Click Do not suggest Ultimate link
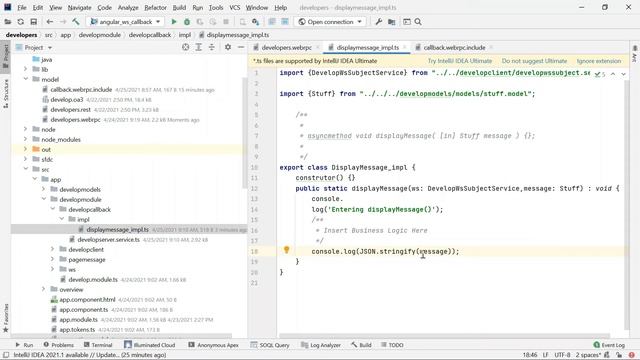The width and height of the screenshot is (640, 360). [534, 61]
